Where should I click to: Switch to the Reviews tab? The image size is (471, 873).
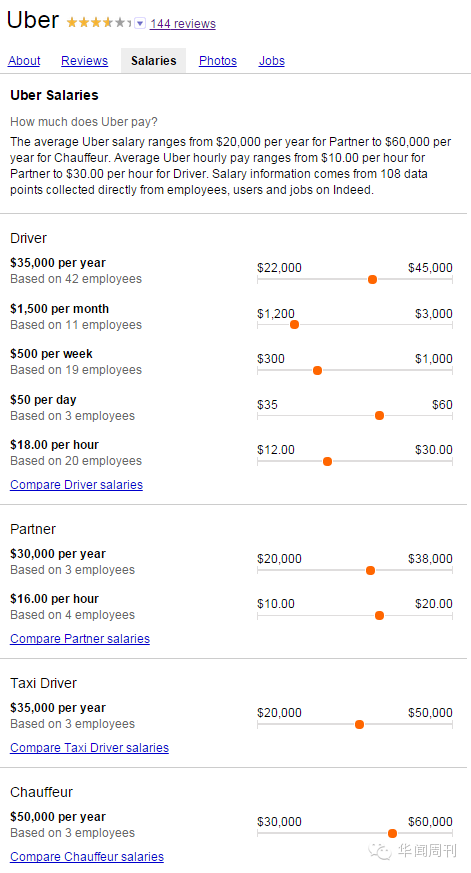pos(85,61)
